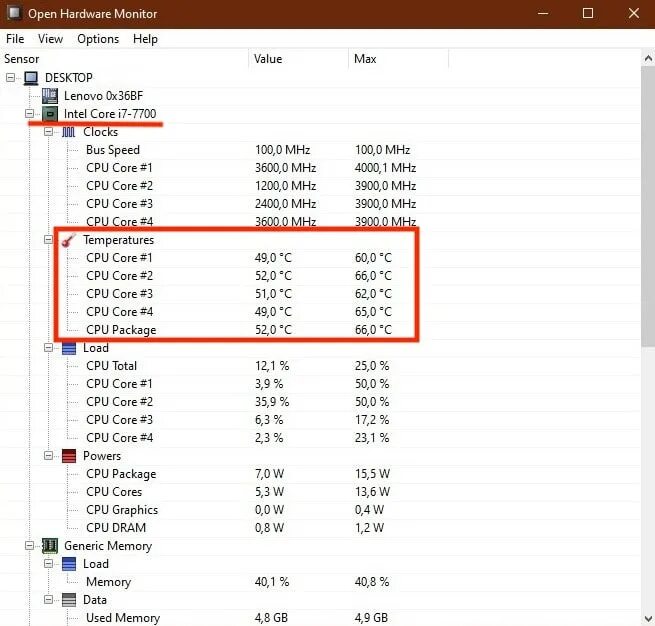Click the 25,0 % max CPU Total value
This screenshot has width=655, height=626.
pos(372,366)
